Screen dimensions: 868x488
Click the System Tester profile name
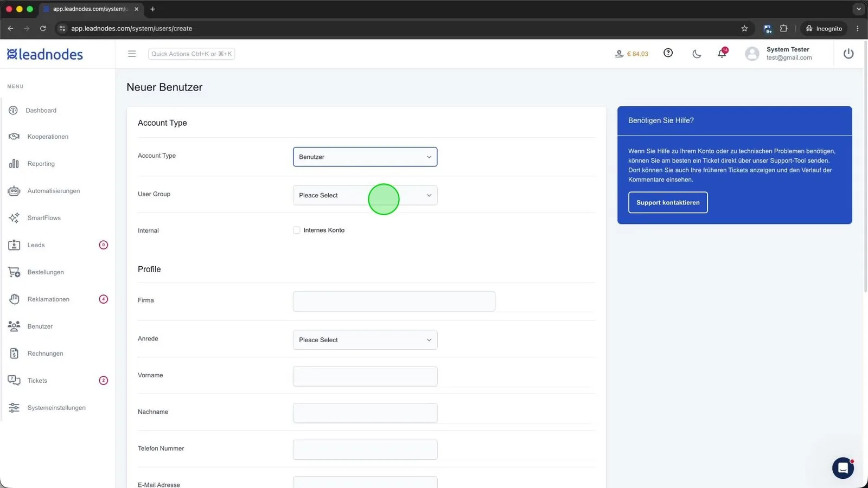[788, 49]
